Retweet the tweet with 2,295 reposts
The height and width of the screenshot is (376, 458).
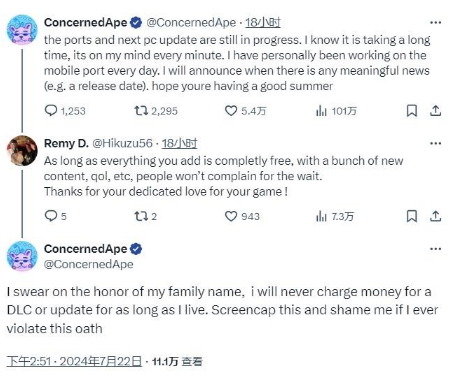tap(156, 111)
